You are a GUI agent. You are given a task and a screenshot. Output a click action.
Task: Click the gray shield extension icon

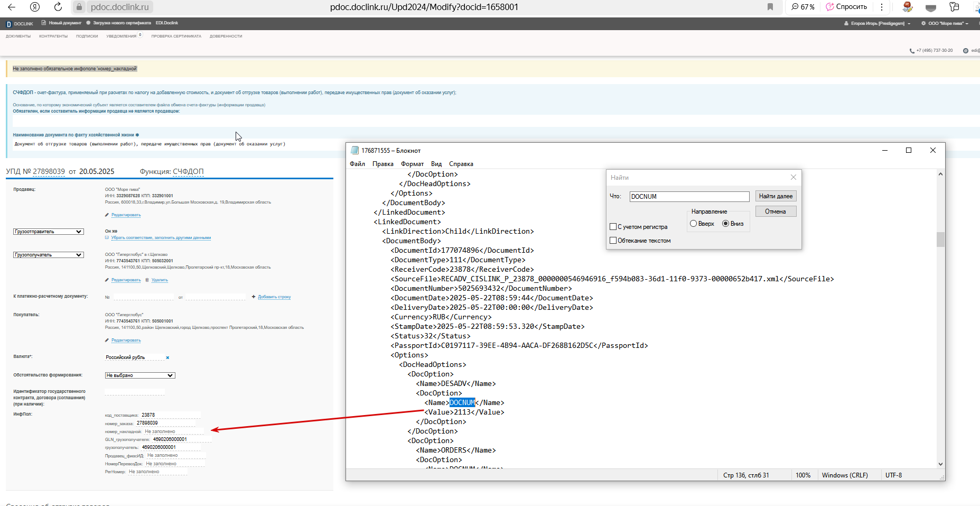coord(931,7)
